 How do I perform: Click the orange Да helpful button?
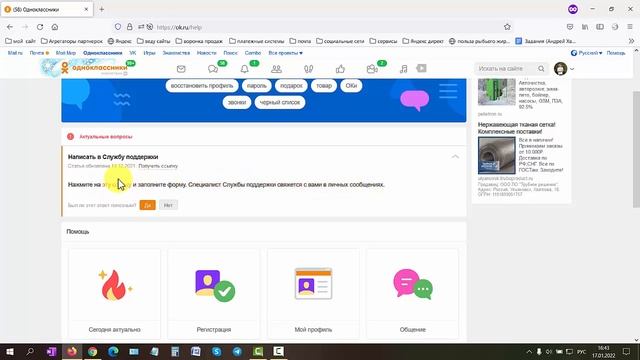click(x=147, y=205)
